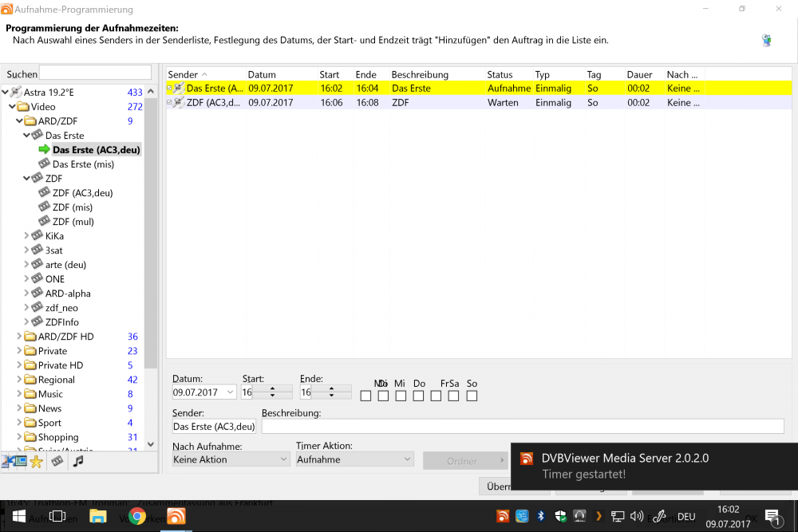Check the Fr weekday box
The width and height of the screenshot is (798, 532).
(435, 395)
